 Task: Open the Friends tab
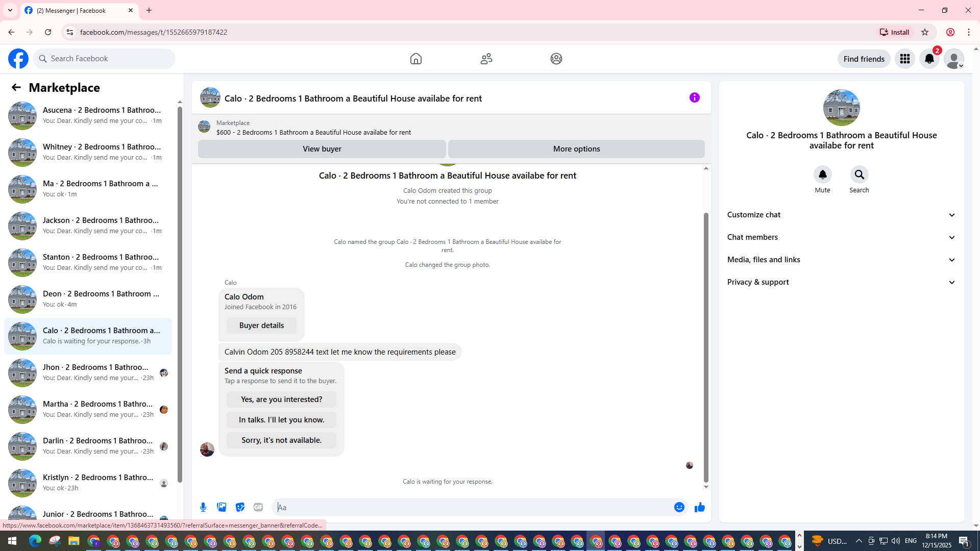coord(486,59)
